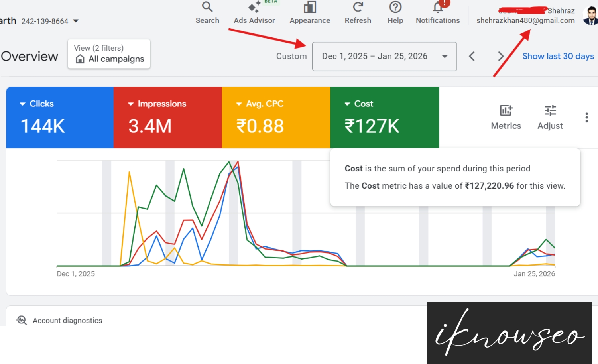Expand the account 242-139-8664 dropdown
This screenshot has width=598, height=364.
[x=75, y=21]
